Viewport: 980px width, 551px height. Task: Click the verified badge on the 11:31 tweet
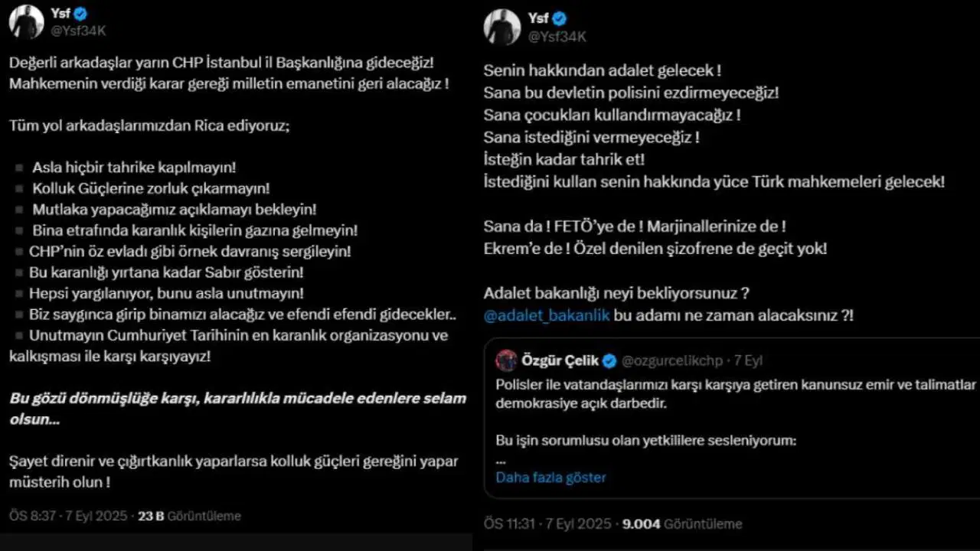pos(560,18)
